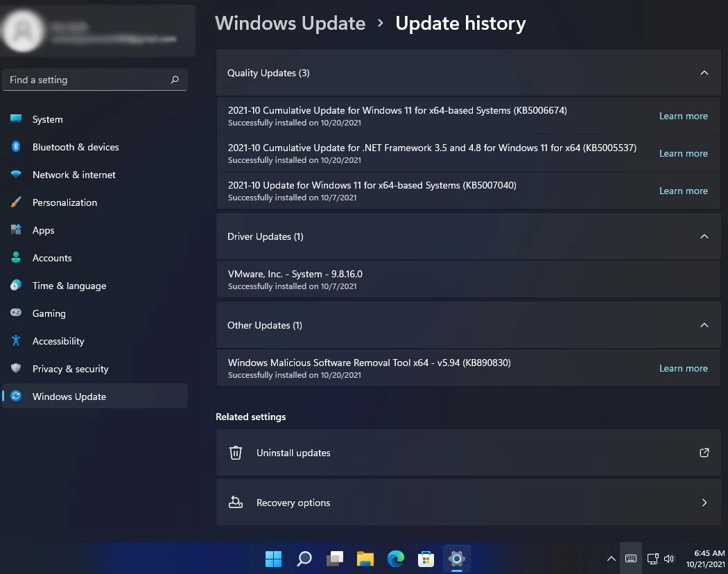Image resolution: width=728 pixels, height=574 pixels.
Task: Click the Bluetooth icon in sidebar
Action: (x=16, y=146)
